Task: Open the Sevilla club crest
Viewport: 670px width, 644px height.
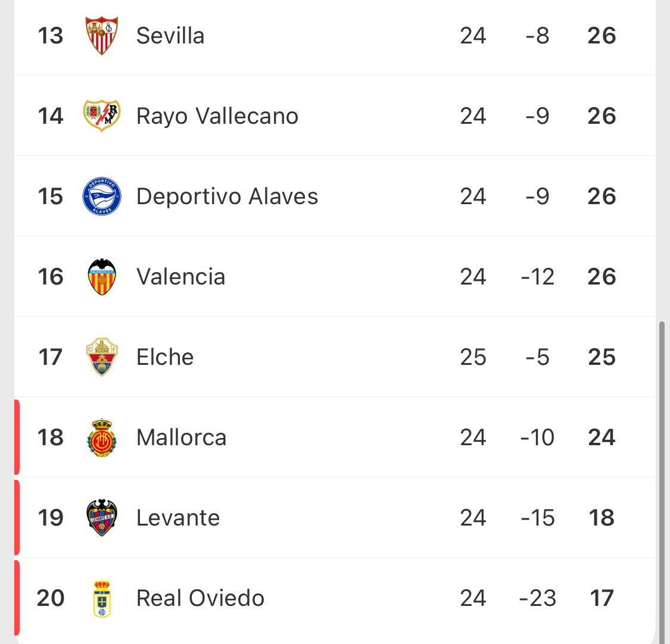Action: 102,36
